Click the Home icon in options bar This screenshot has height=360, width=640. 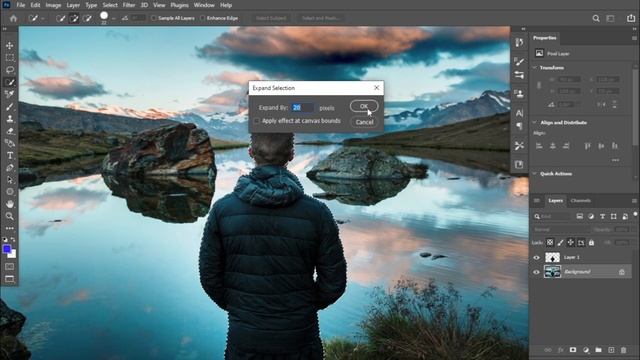13,18
